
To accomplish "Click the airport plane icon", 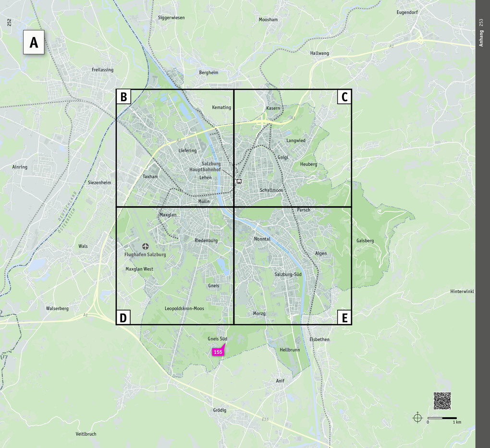I will pos(145,246).
